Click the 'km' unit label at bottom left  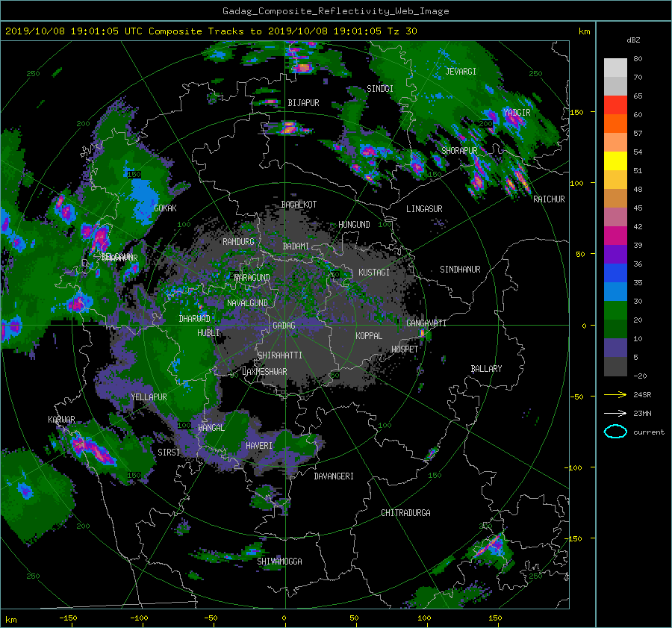(x=10, y=620)
